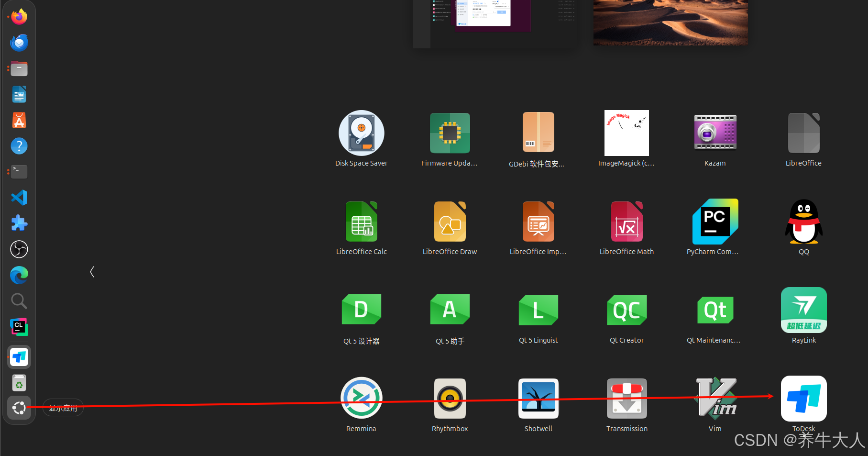The width and height of the screenshot is (868, 456).
Task: Open Thunderbird mail in dock
Action: (x=19, y=43)
